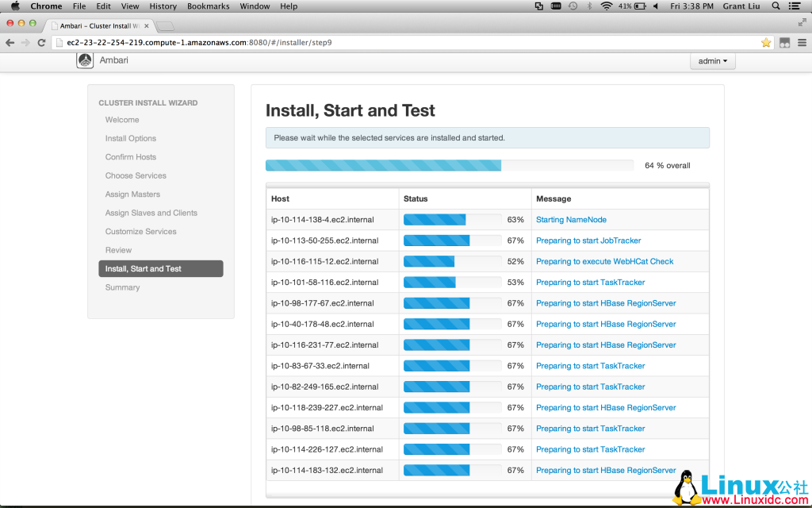Viewport: 812px width, 508px height.
Task: Open the Starting NameNode link
Action: tap(571, 219)
